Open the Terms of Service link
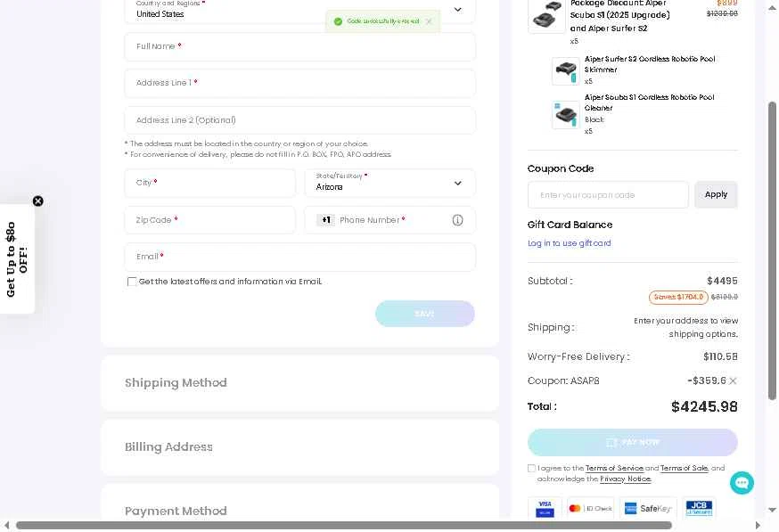Viewport: 779px width, 532px height. tap(614, 468)
